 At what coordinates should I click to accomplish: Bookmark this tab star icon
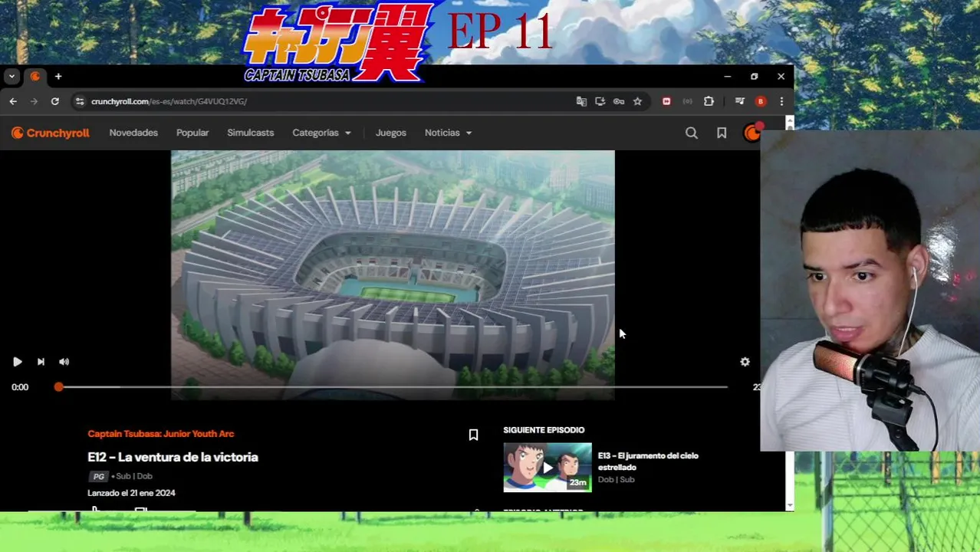tap(637, 101)
